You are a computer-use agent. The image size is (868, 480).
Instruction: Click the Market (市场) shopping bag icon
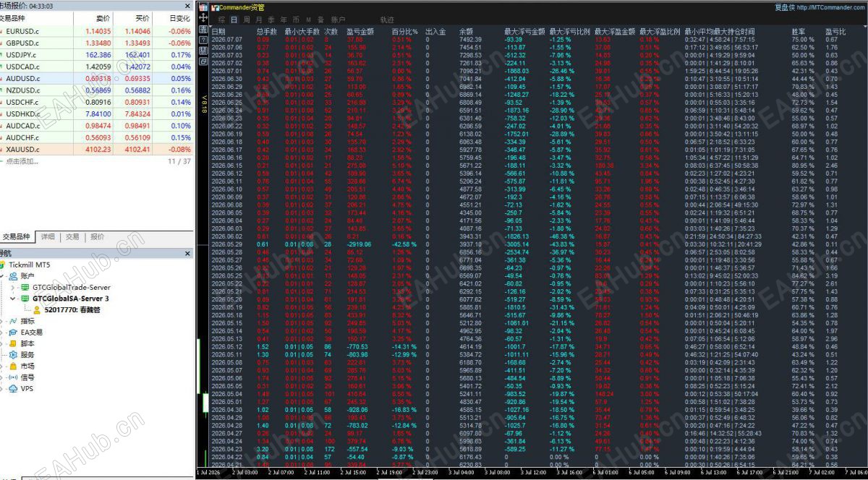(x=14, y=367)
